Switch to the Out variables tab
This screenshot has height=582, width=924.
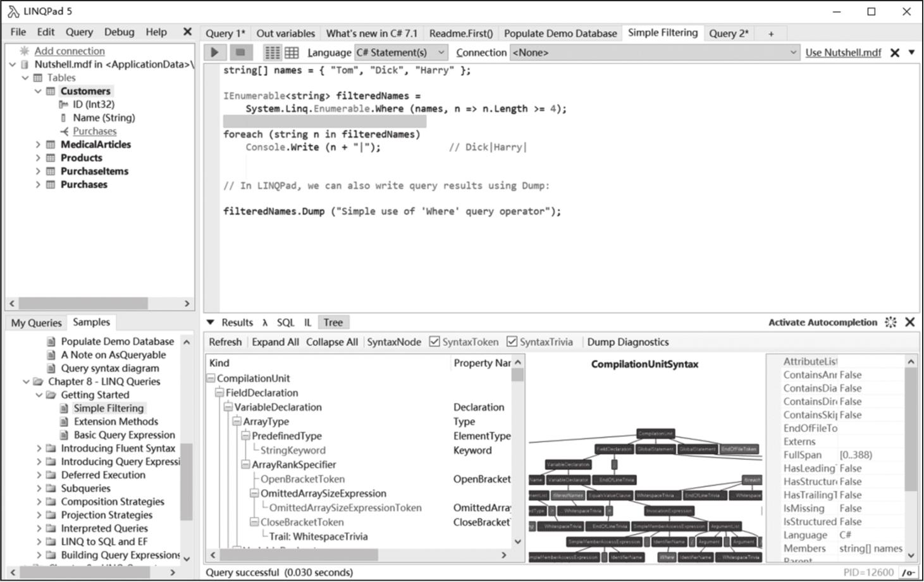pyautogui.click(x=285, y=34)
